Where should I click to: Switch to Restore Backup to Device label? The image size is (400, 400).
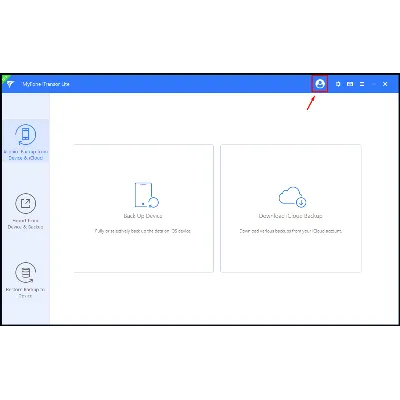pos(25,293)
